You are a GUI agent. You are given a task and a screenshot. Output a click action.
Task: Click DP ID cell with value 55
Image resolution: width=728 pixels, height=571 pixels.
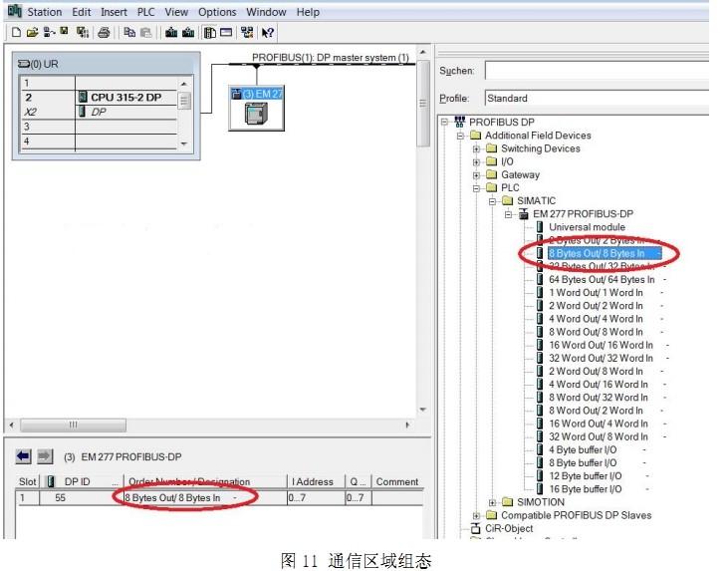61,497
